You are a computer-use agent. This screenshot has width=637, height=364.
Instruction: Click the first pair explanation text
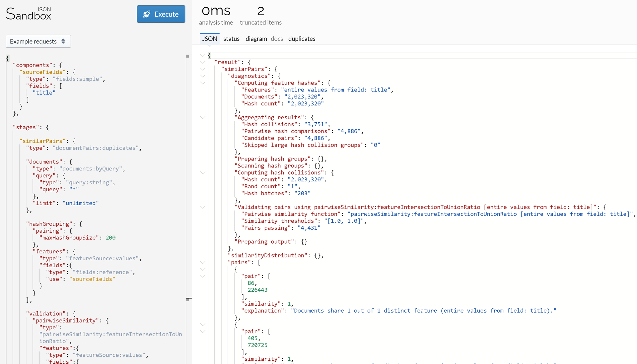[x=424, y=311]
